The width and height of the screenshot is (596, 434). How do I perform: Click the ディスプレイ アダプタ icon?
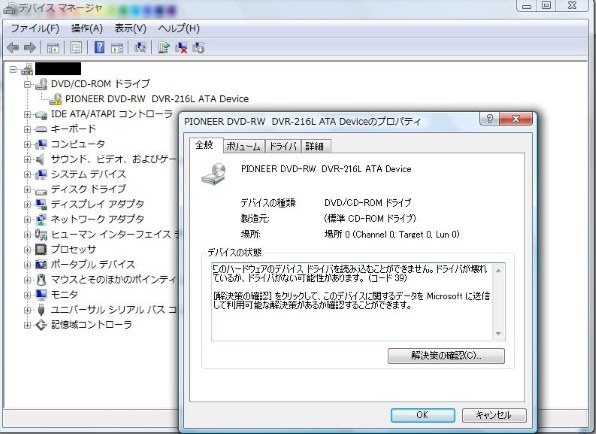click(41, 204)
